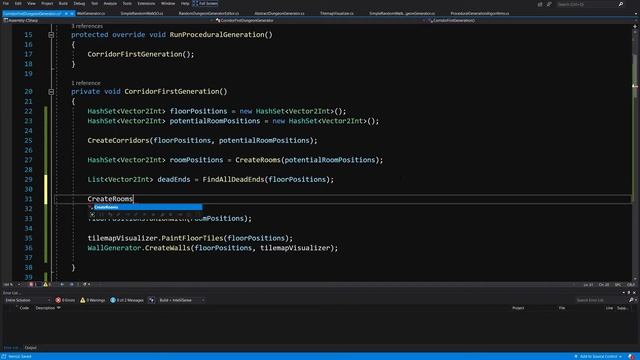This screenshot has height=360, width=640.
Task: Open the File menu
Action: tap(6, 3)
